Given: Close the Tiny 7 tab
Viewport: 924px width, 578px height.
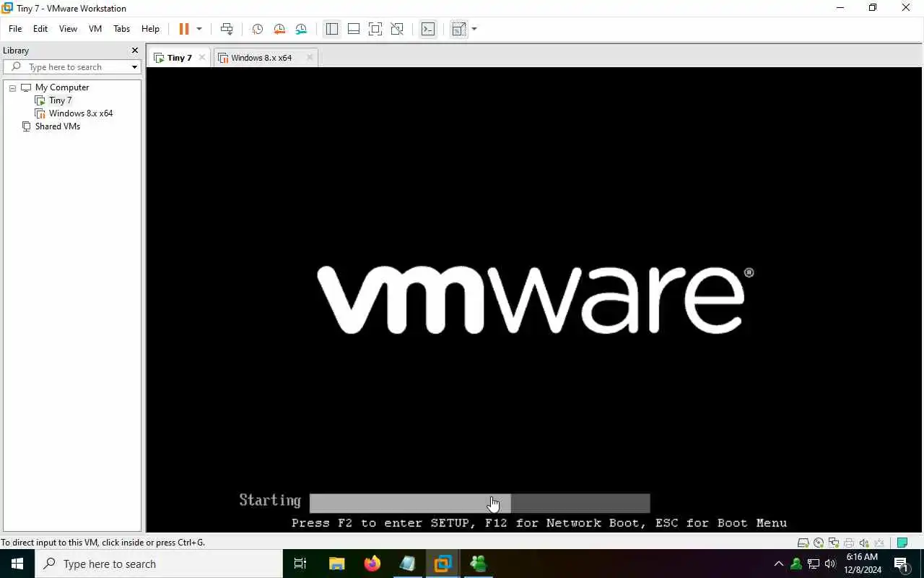Looking at the screenshot, I should tap(202, 58).
